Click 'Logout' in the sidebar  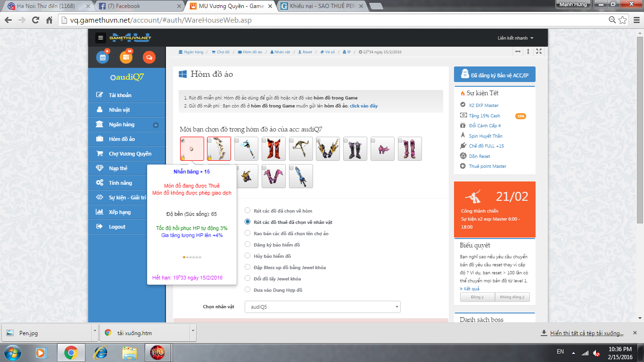118,227
